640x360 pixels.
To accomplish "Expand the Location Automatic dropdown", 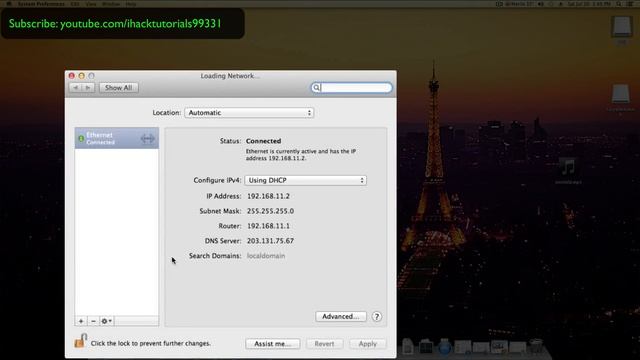I will 249,113.
